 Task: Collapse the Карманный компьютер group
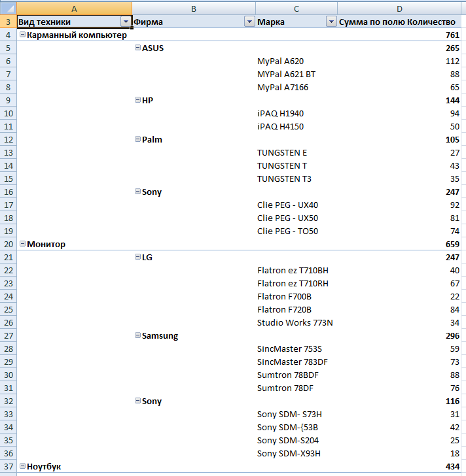[x=22, y=35]
